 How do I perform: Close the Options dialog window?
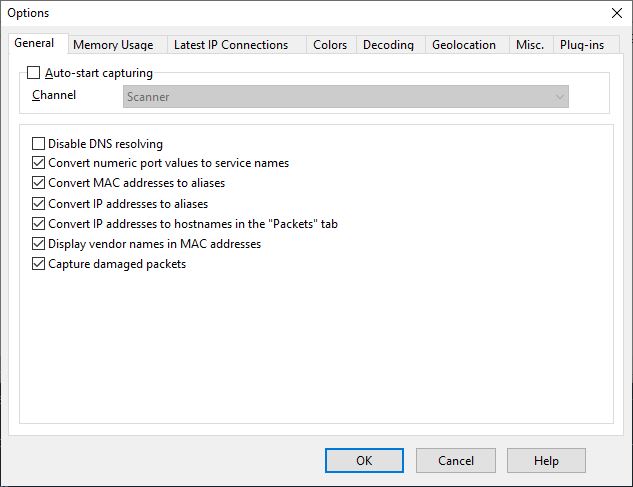615,13
